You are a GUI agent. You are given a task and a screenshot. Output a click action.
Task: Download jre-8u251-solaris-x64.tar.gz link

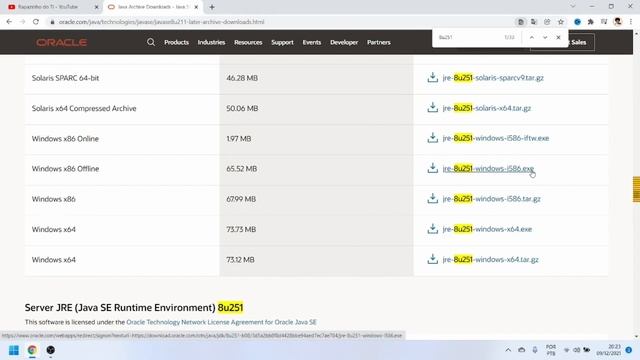(487, 108)
